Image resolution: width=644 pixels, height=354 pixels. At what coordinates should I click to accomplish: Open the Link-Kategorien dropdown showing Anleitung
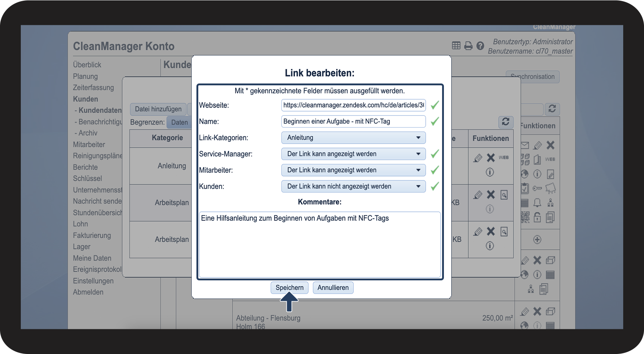(354, 138)
